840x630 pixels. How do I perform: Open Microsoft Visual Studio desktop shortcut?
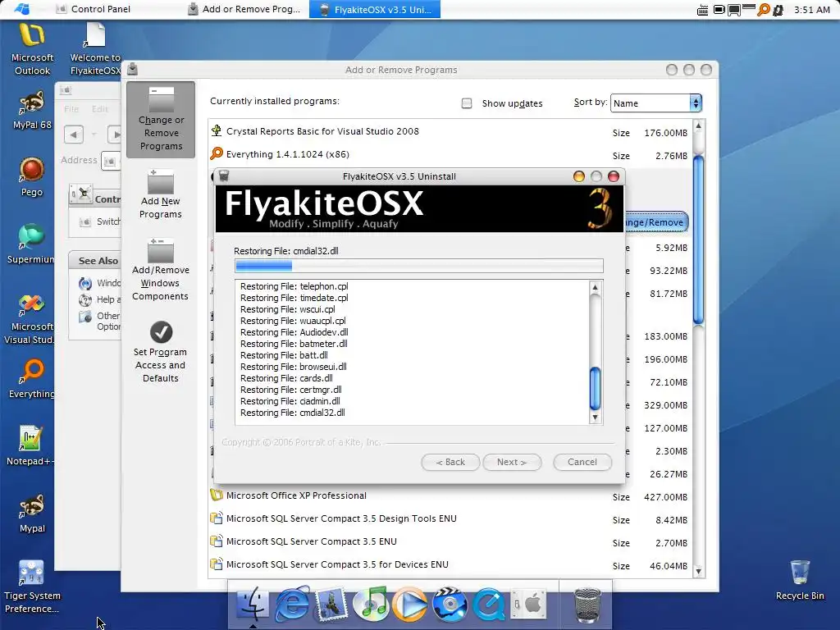30,319
